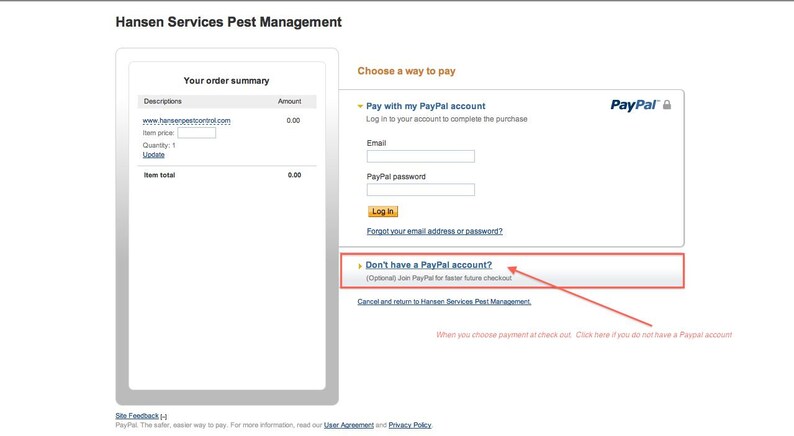The height and width of the screenshot is (436, 794).
Task: Expand the Don't have a PayPal account arrow
Action: point(360,266)
